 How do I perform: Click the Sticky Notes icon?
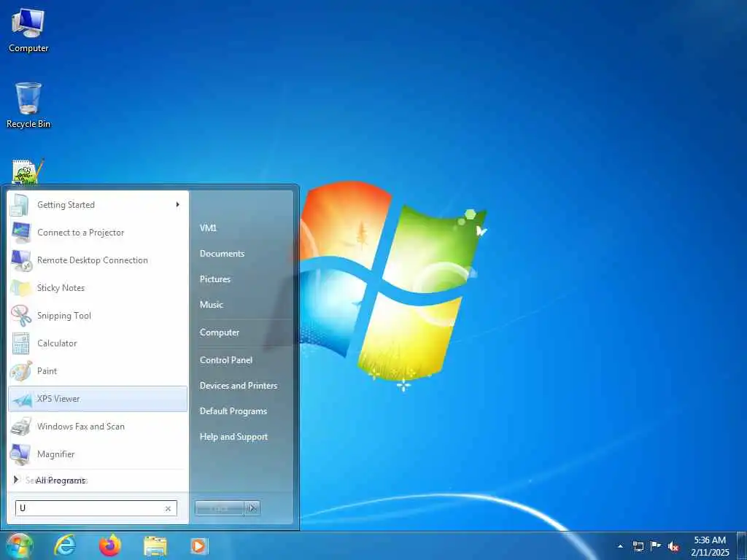pyautogui.click(x=21, y=288)
